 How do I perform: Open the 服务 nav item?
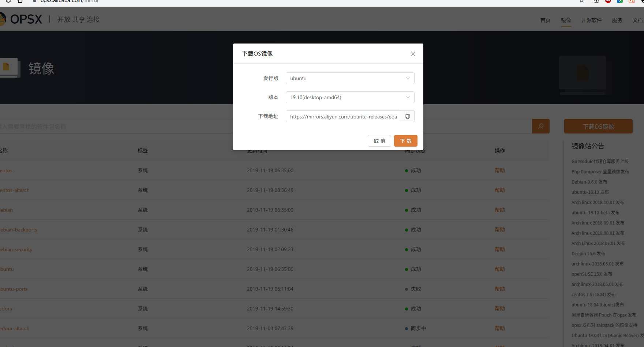[x=617, y=20]
